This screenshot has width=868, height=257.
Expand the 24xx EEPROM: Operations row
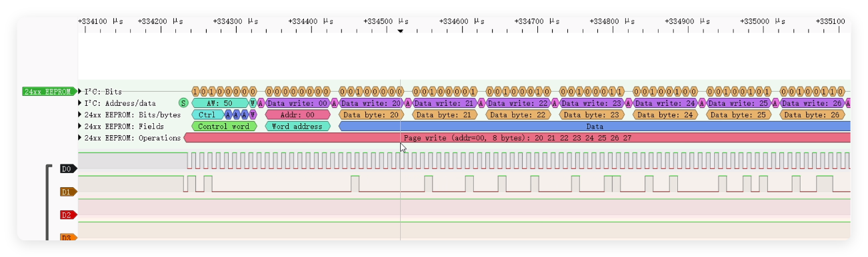81,138
